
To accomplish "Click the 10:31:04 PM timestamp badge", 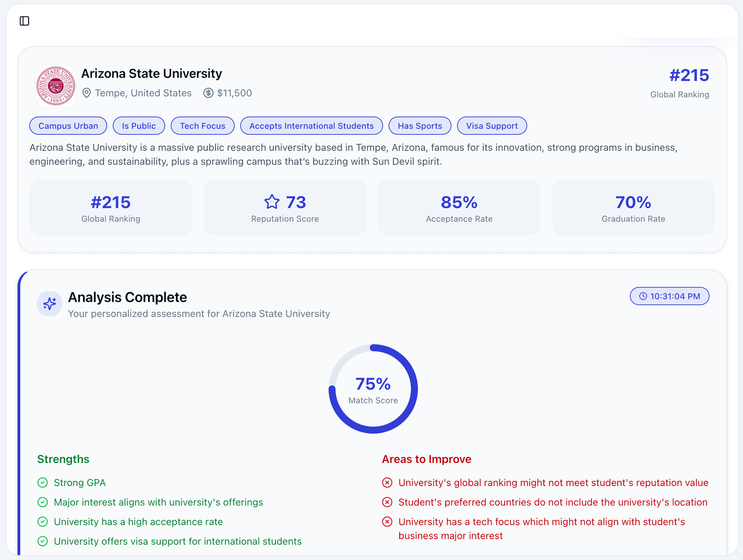I will 669,296.
